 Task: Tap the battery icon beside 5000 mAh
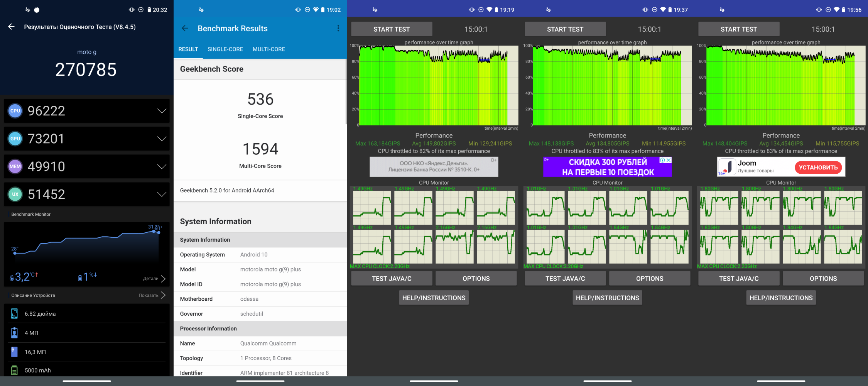click(14, 370)
